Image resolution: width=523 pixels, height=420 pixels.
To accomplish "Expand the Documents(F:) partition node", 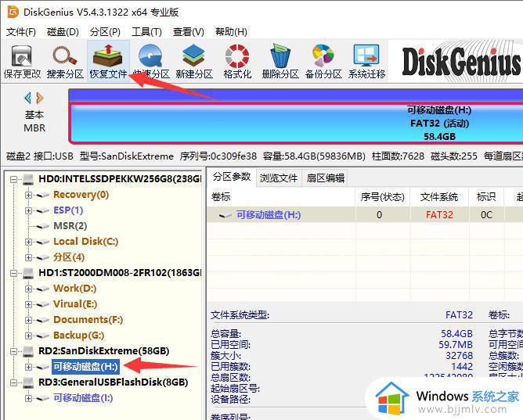I will click(28, 320).
